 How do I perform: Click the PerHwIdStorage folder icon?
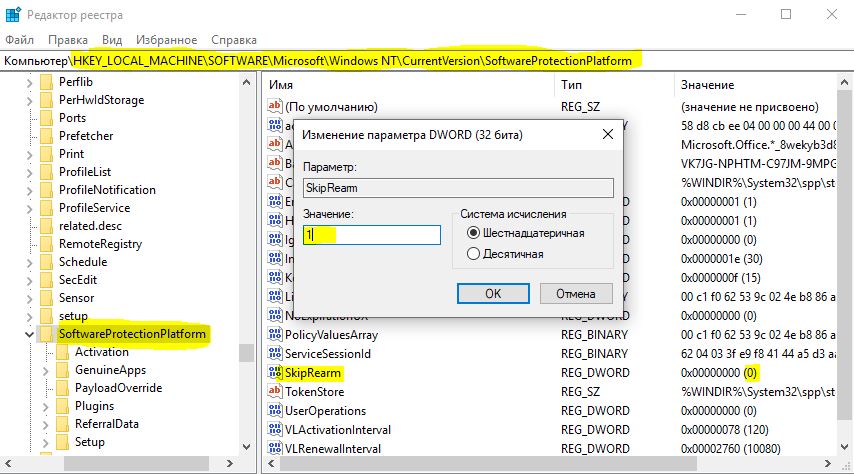[47, 100]
